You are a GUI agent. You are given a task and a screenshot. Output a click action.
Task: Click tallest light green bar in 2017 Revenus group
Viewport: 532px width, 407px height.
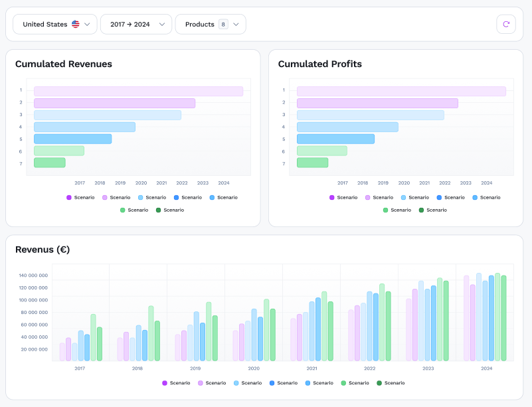pos(93,337)
